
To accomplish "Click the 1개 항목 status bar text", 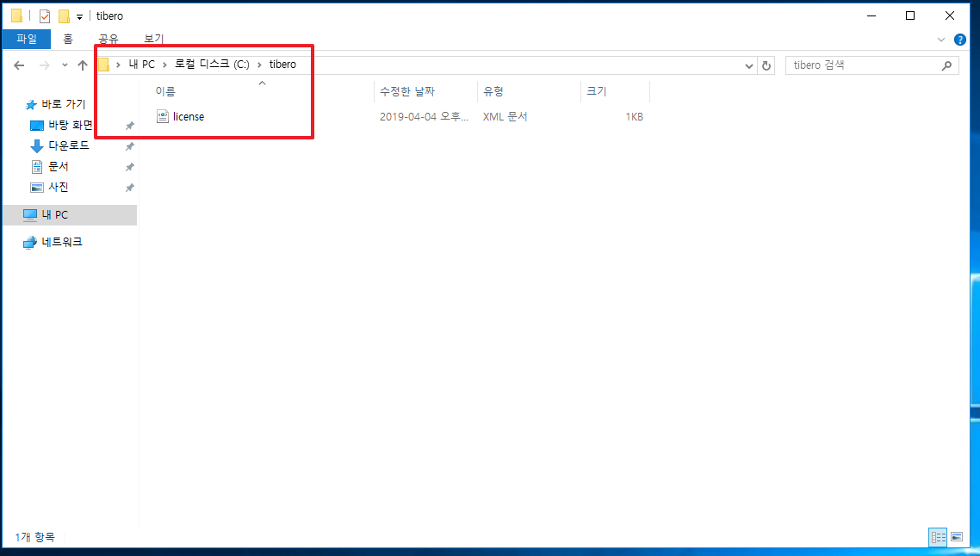I will click(x=35, y=536).
